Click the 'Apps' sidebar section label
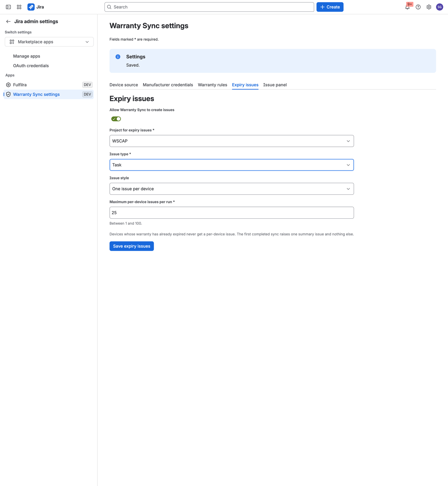The image size is (448, 486). 10,75
